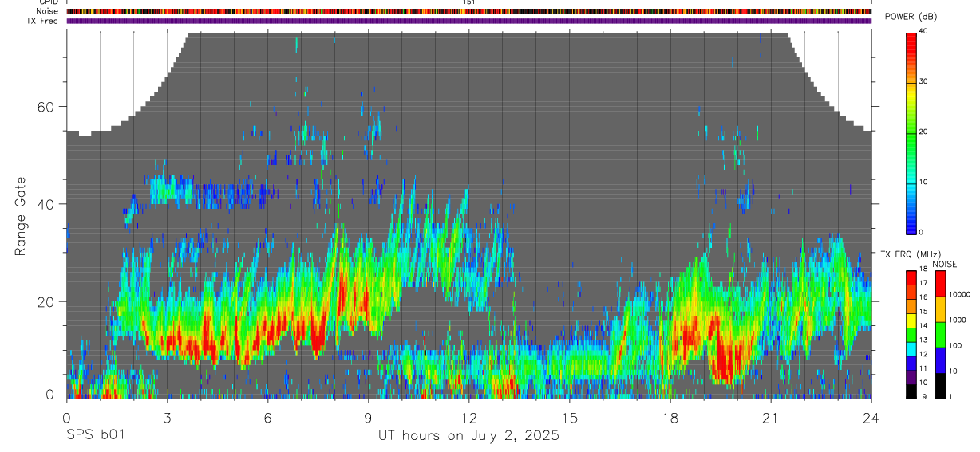
Task: Click the 21 hour mark on the time axis
Action: point(770,418)
